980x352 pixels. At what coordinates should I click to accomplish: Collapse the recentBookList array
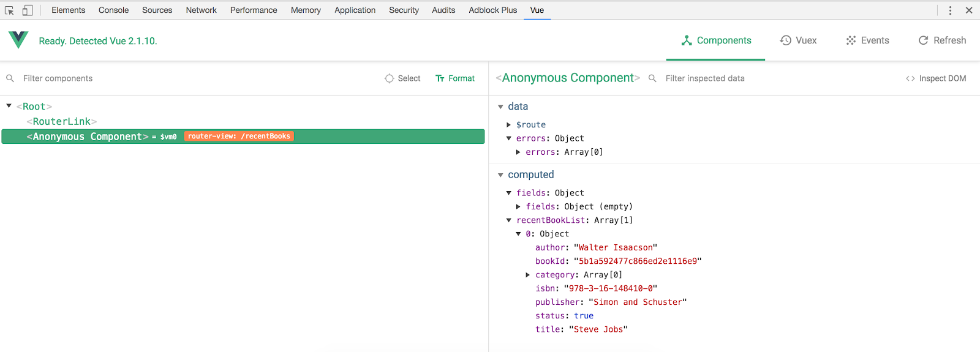point(508,220)
